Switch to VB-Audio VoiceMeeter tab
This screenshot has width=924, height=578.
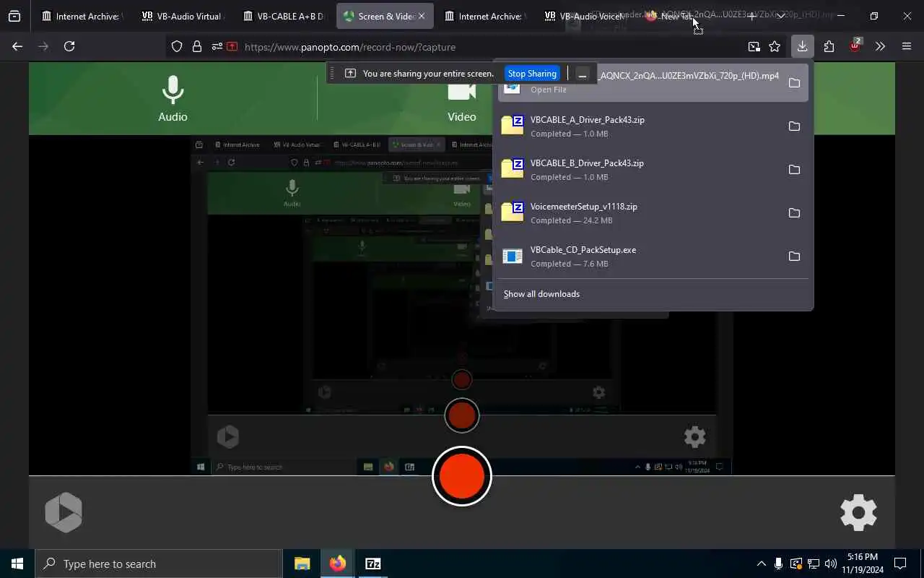pyautogui.click(x=585, y=16)
